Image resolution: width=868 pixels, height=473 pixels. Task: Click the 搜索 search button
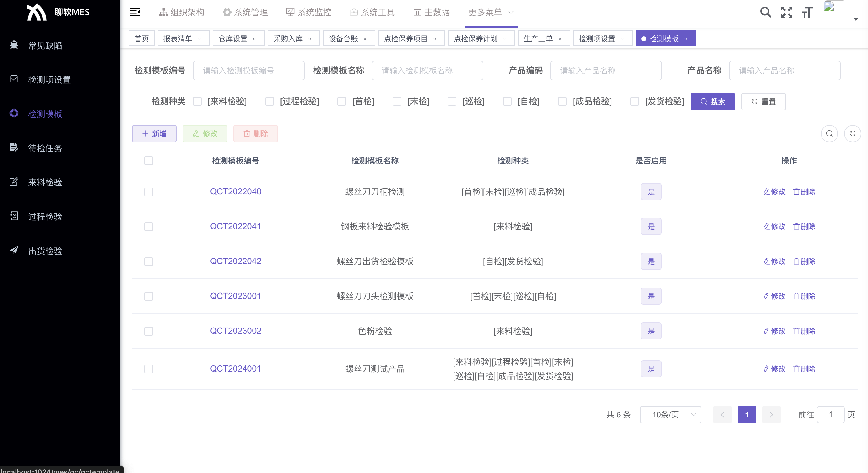tap(713, 101)
